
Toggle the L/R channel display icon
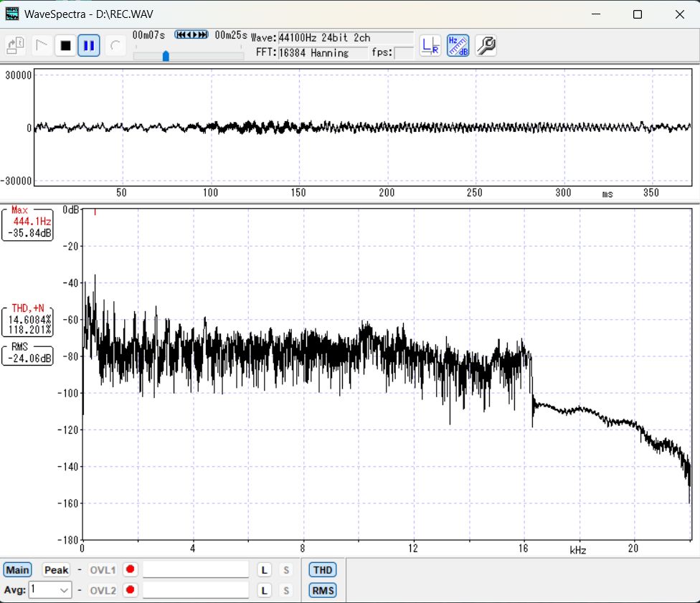tap(430, 46)
